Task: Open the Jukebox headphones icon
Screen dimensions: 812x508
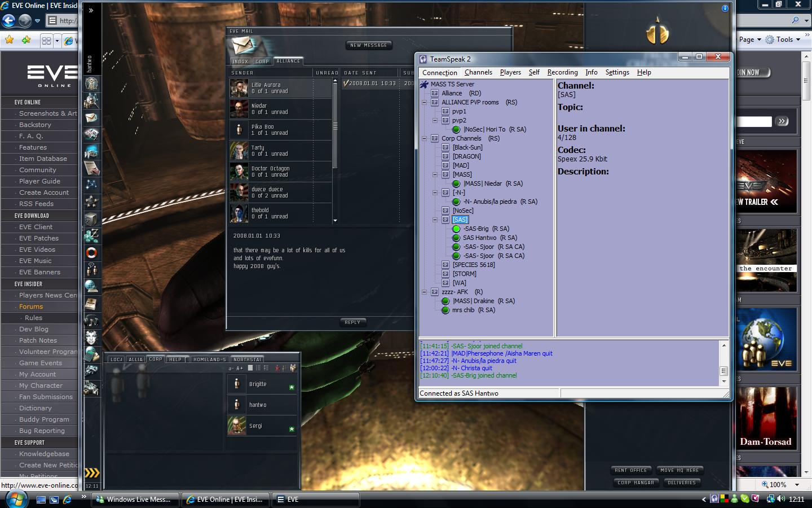Action: (x=92, y=321)
